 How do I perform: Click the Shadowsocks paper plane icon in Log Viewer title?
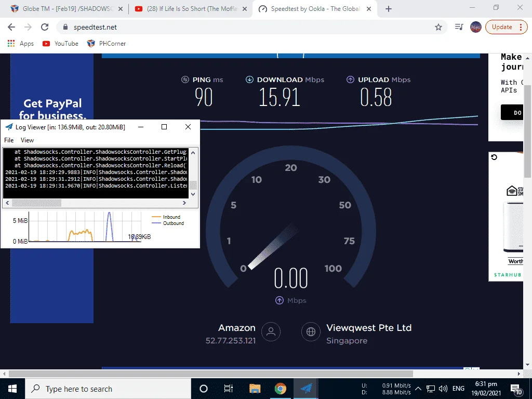coord(9,127)
